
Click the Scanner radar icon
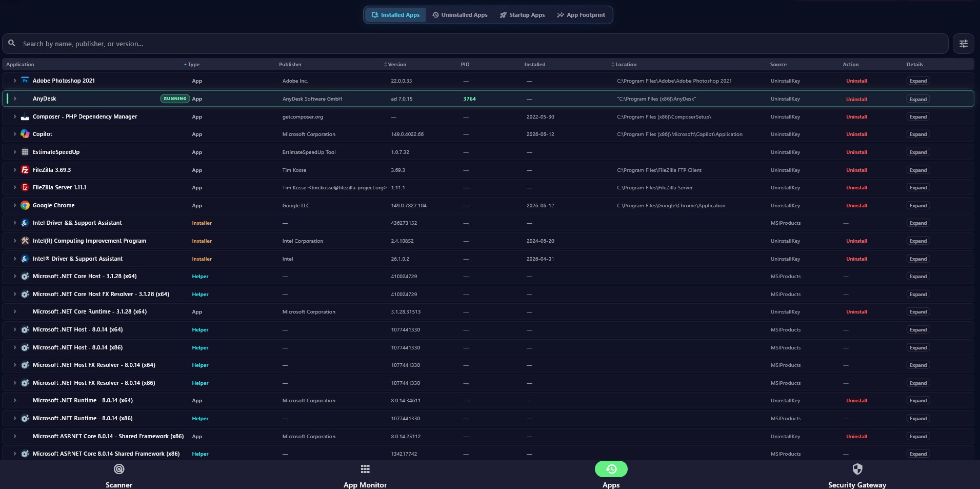119,469
